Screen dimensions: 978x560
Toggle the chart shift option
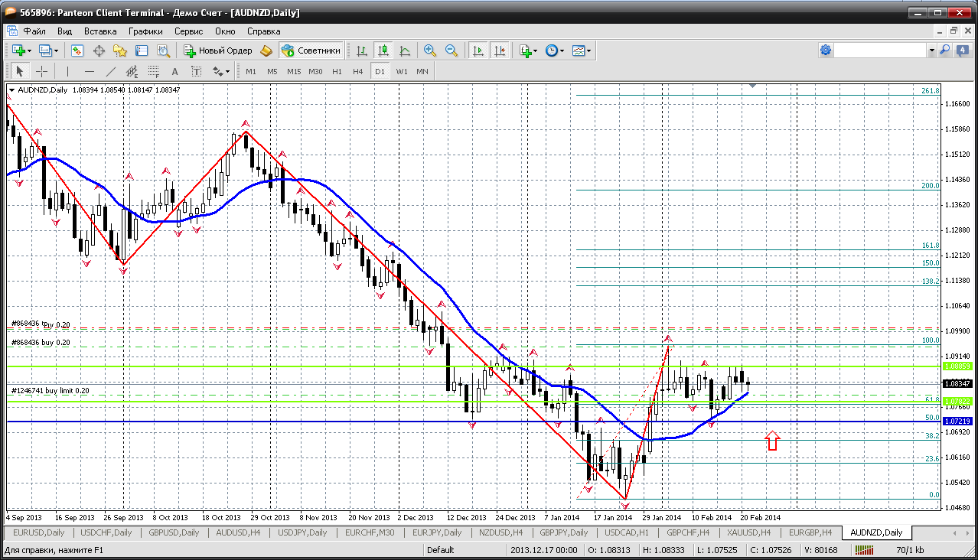[x=500, y=50]
